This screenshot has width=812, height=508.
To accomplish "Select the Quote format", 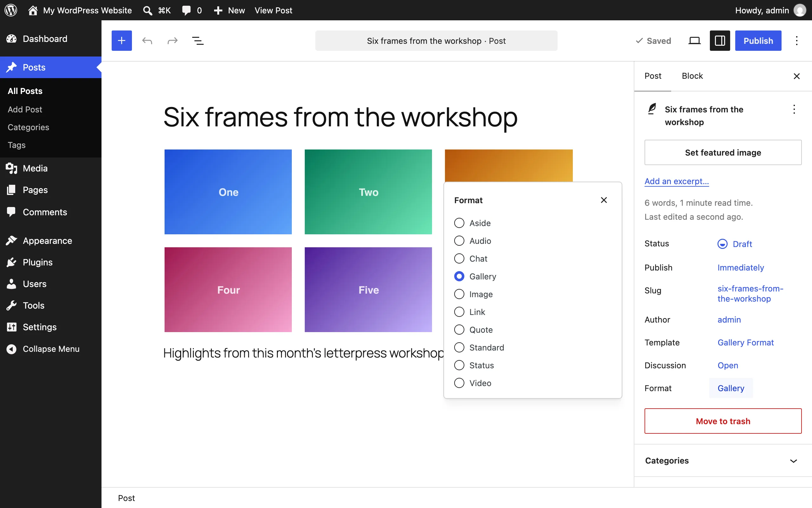I will click(x=459, y=330).
